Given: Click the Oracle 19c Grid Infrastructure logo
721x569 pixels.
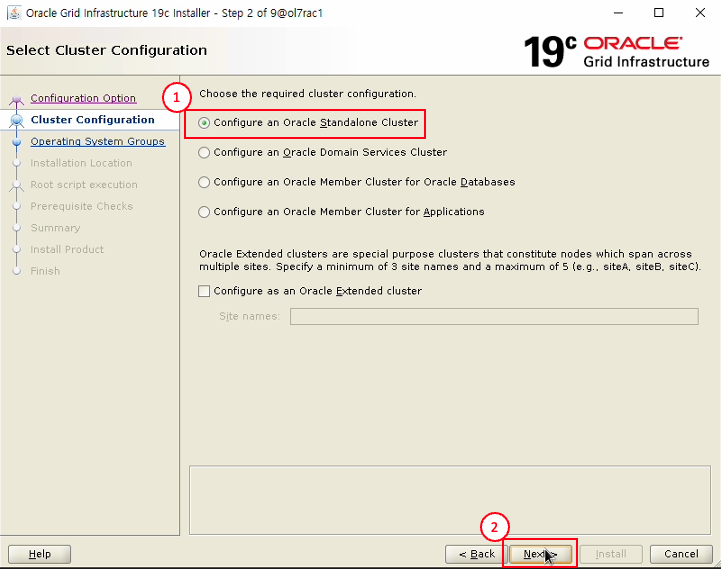Looking at the screenshot, I should click(616, 52).
